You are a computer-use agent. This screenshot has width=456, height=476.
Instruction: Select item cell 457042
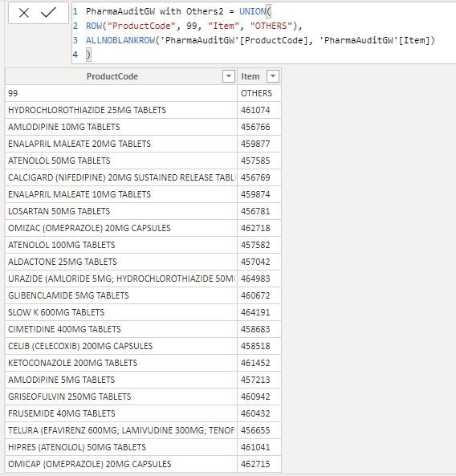[259, 262]
